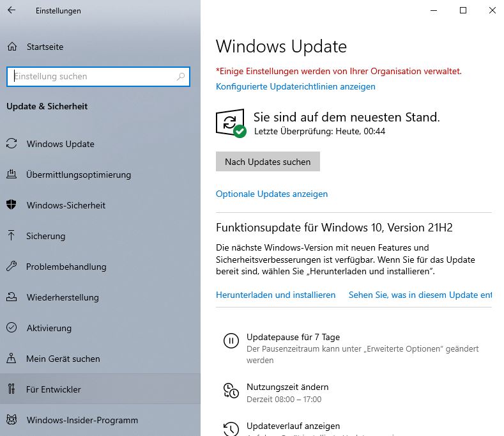Click the Windows-Insider-Programm cat icon
504x436 pixels.
(x=11, y=419)
